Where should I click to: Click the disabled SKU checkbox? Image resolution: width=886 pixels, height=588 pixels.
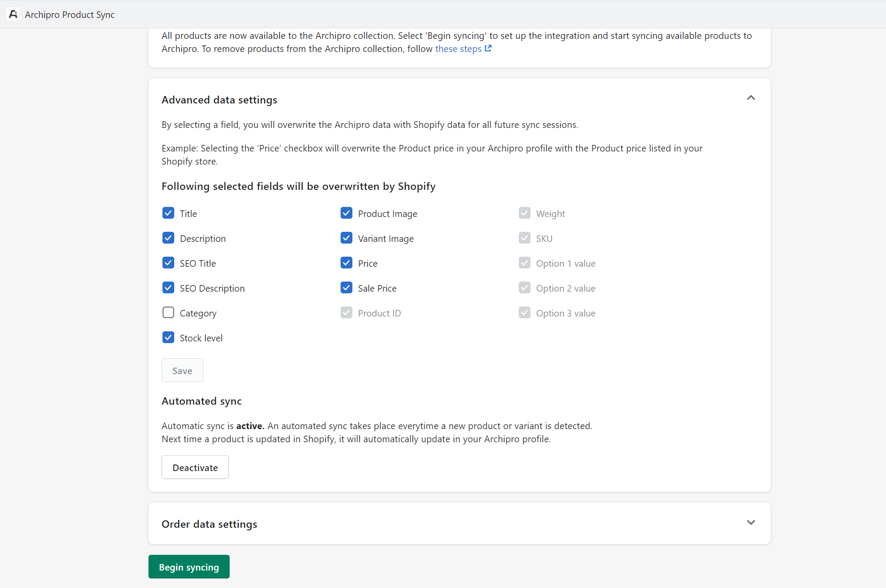(x=524, y=238)
